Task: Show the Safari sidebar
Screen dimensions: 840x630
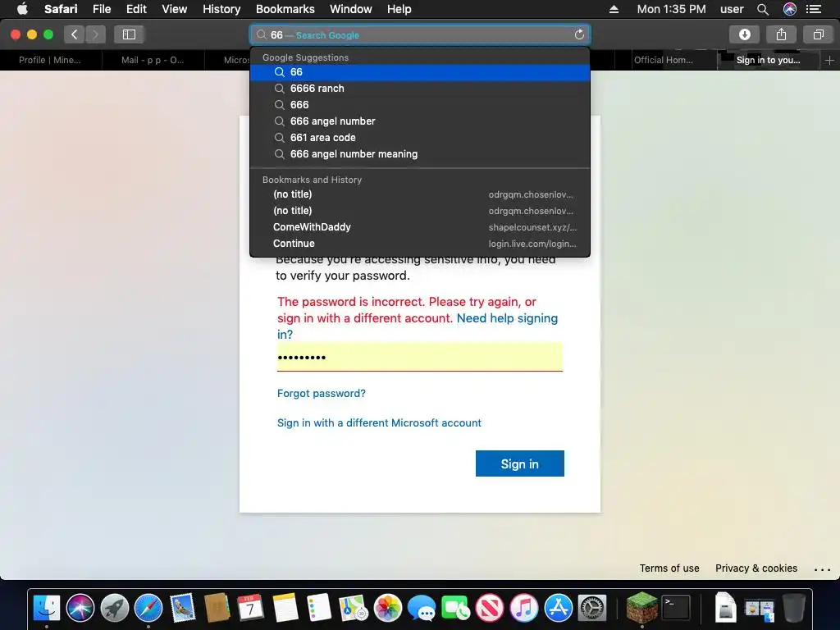Action: (x=129, y=34)
